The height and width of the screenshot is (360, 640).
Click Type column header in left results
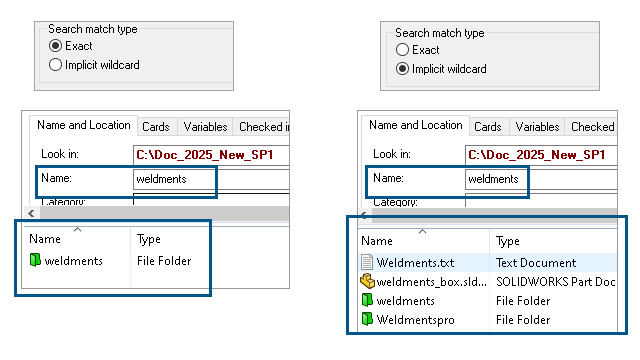point(149,239)
